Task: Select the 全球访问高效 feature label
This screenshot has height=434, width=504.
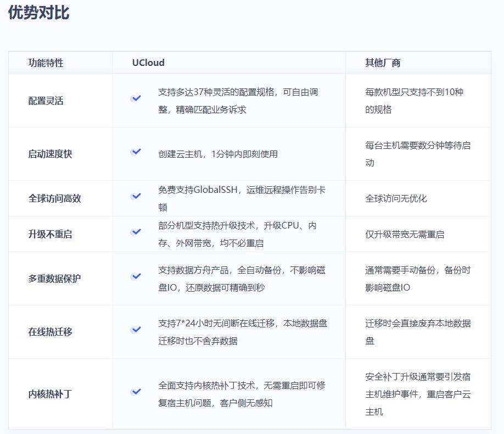Action: [x=55, y=198]
